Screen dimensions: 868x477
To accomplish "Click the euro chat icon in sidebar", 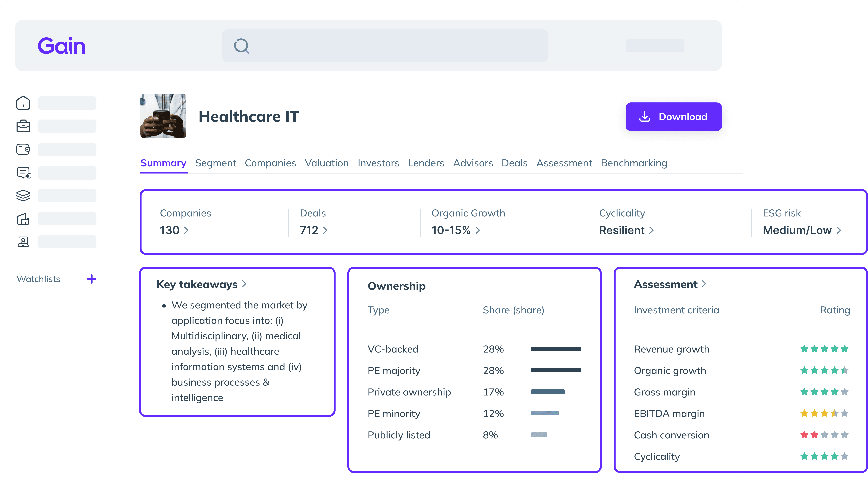I will (x=23, y=173).
